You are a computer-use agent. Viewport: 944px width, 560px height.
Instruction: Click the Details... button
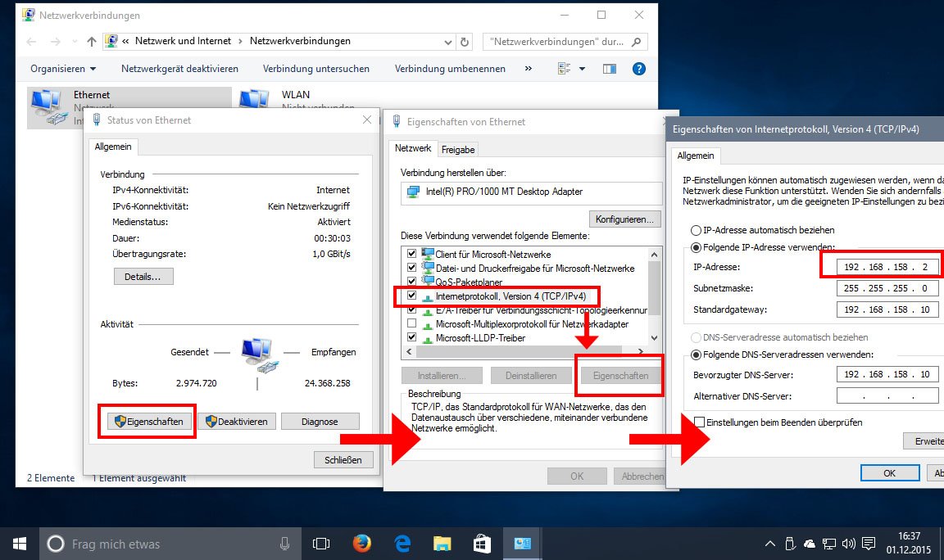tap(143, 277)
